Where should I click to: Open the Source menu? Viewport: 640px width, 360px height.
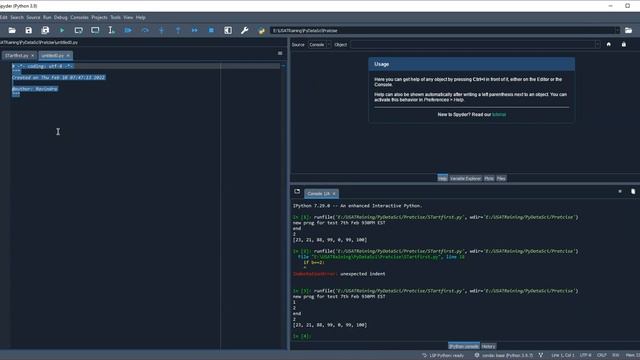(x=33, y=18)
